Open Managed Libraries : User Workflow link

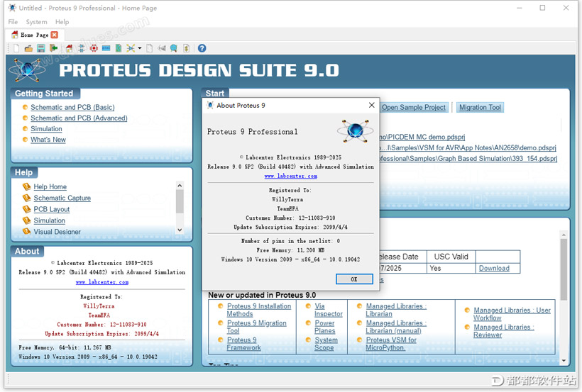pos(512,314)
